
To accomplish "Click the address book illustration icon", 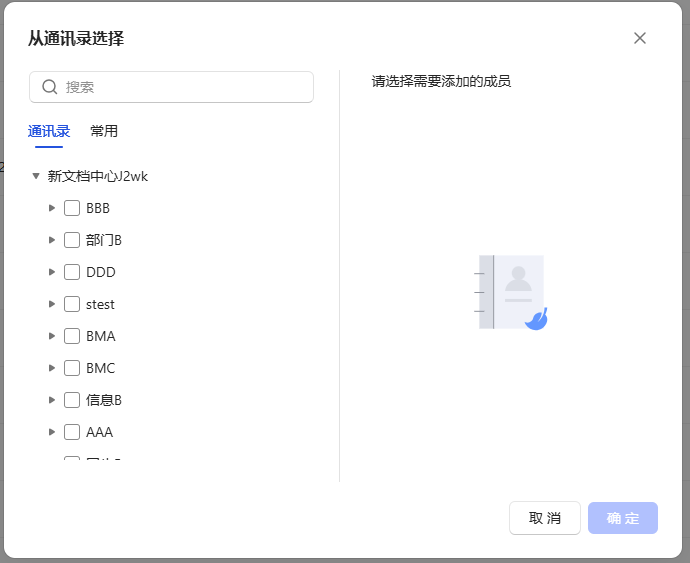I will click(x=512, y=292).
